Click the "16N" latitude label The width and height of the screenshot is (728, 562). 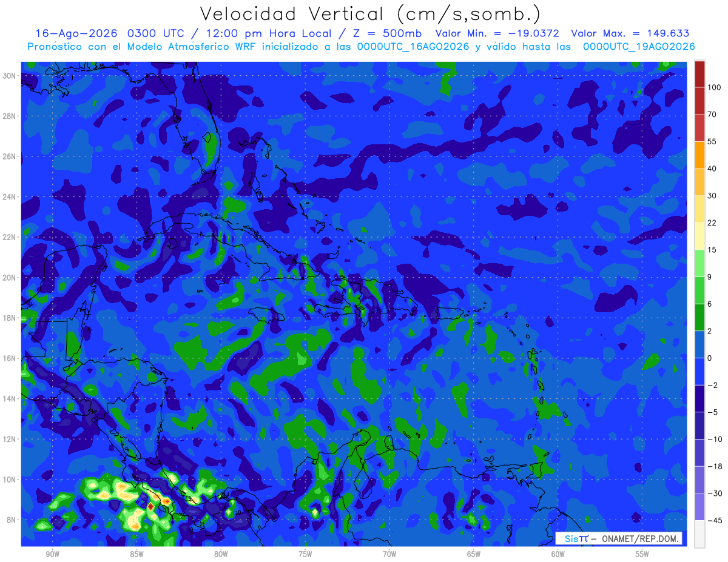(x=10, y=358)
